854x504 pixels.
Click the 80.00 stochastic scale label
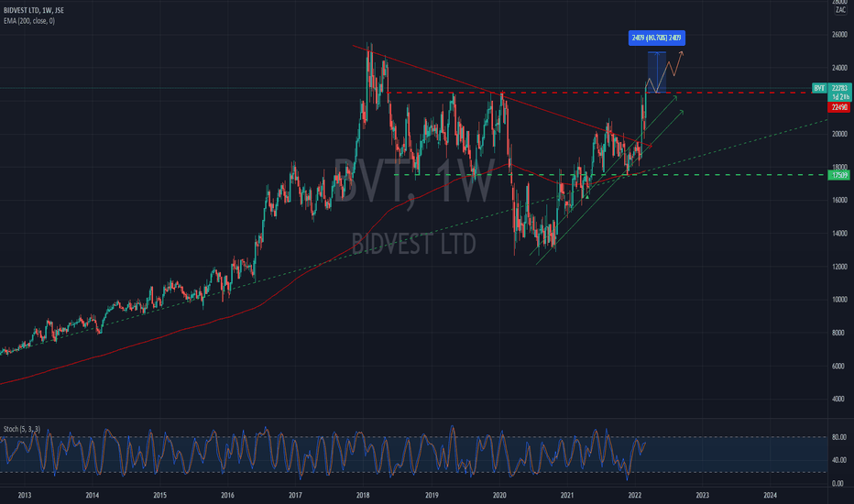[839, 437]
